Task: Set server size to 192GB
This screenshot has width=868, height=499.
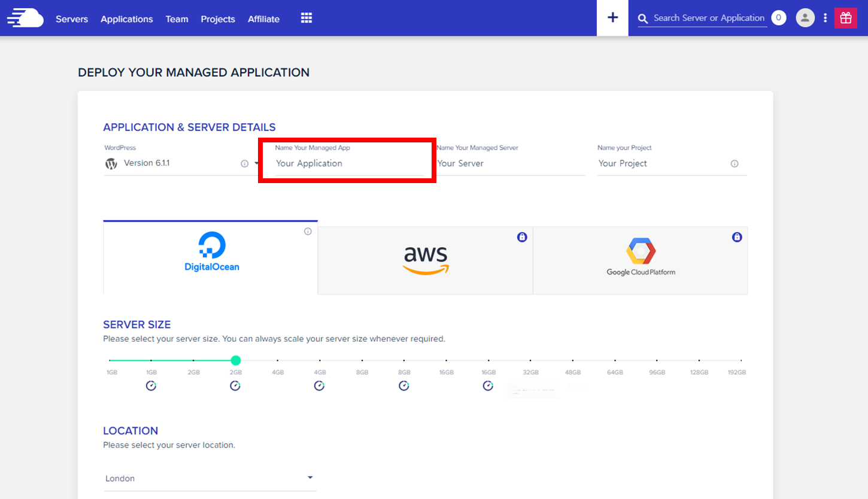Action: [x=737, y=372]
